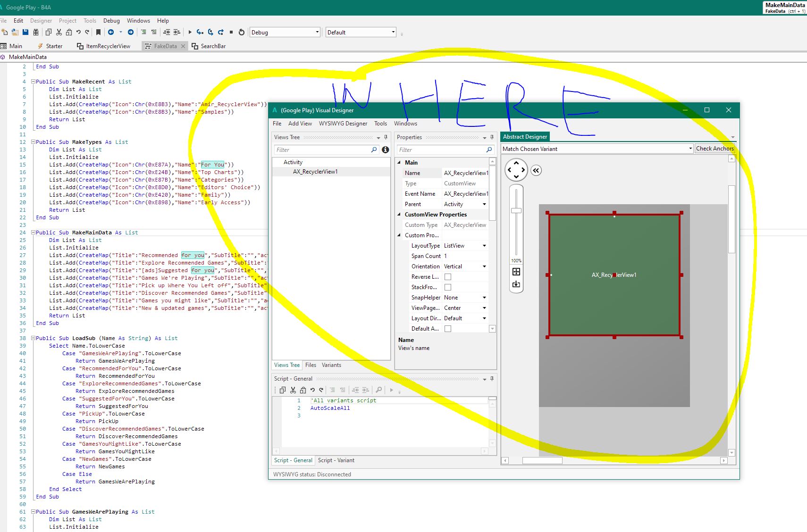Click the Views Tree filter field
This screenshot has width=807, height=532.
point(327,150)
